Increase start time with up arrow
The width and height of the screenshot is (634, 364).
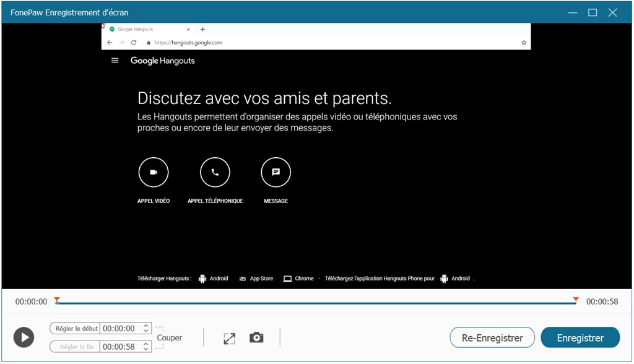click(x=146, y=326)
